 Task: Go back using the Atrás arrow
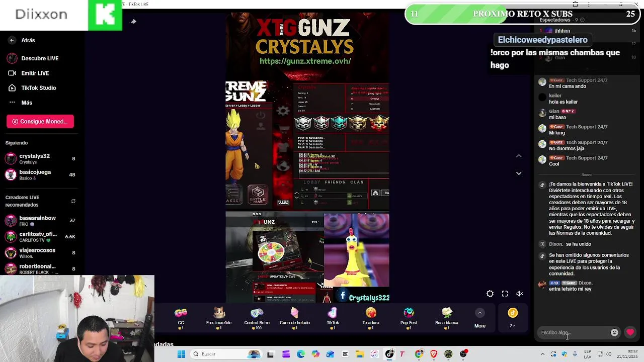click(x=12, y=40)
